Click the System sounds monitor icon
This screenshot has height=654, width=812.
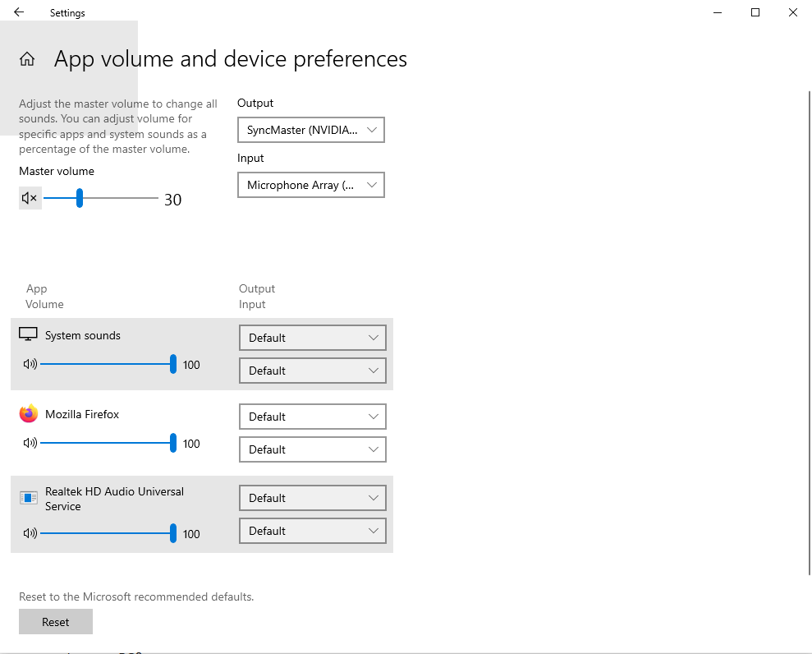pos(28,332)
